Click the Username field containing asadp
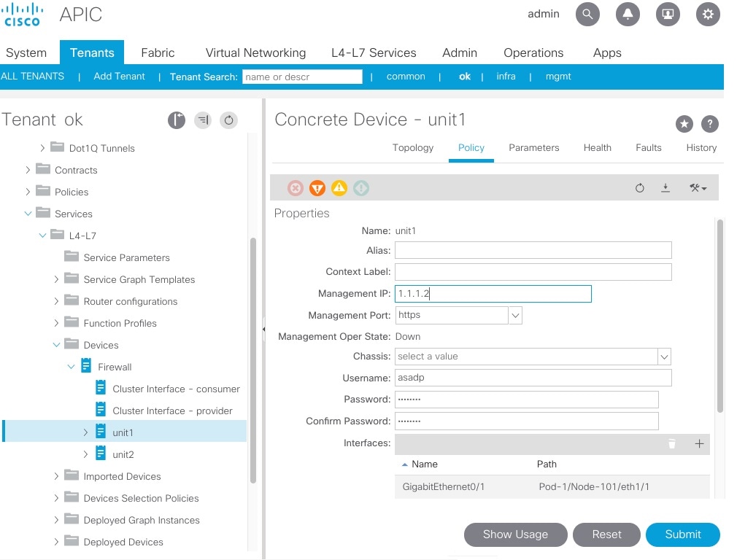This screenshot has width=737, height=560. tap(533, 378)
